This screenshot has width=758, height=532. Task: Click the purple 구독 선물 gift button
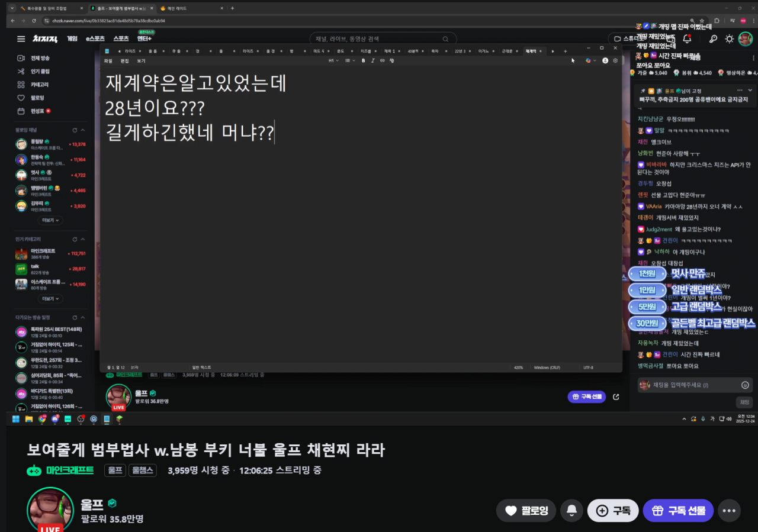tap(678, 510)
